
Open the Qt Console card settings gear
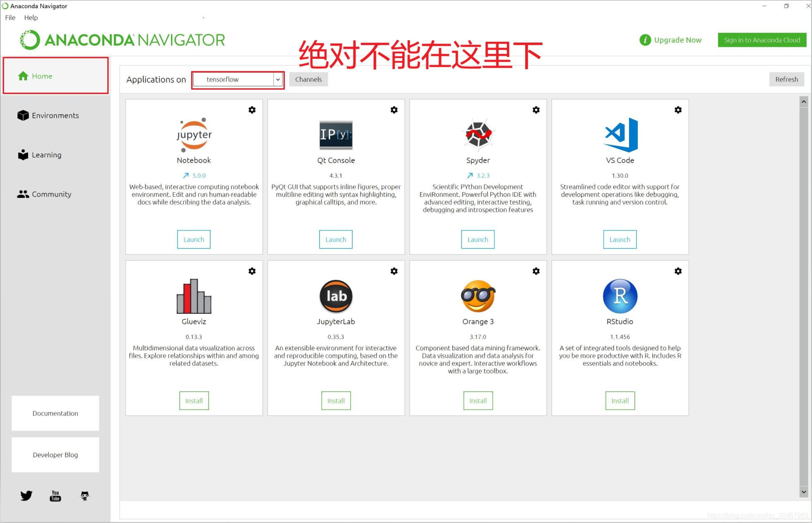394,110
